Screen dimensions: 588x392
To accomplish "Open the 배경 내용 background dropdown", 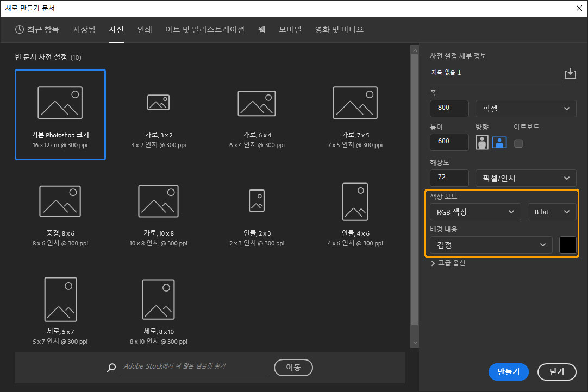I will (x=490, y=245).
